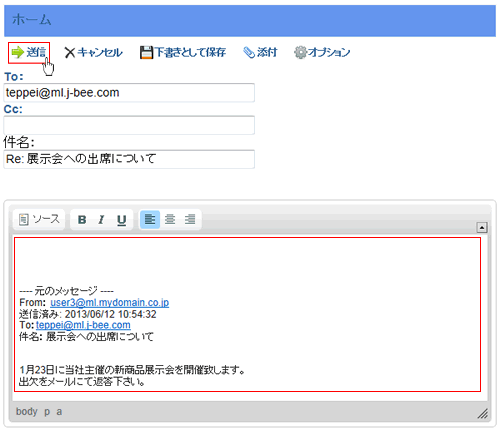
Task: Select the a element path item
Action: [x=59, y=412]
